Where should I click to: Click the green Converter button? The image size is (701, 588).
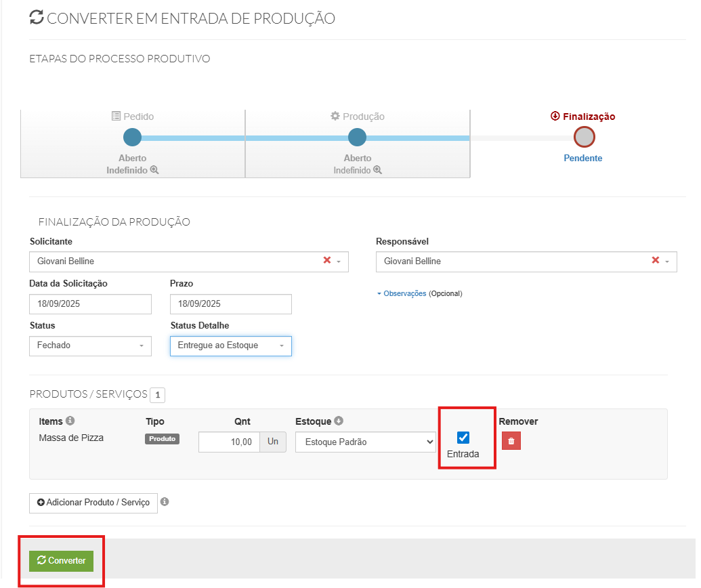pyautogui.click(x=61, y=560)
